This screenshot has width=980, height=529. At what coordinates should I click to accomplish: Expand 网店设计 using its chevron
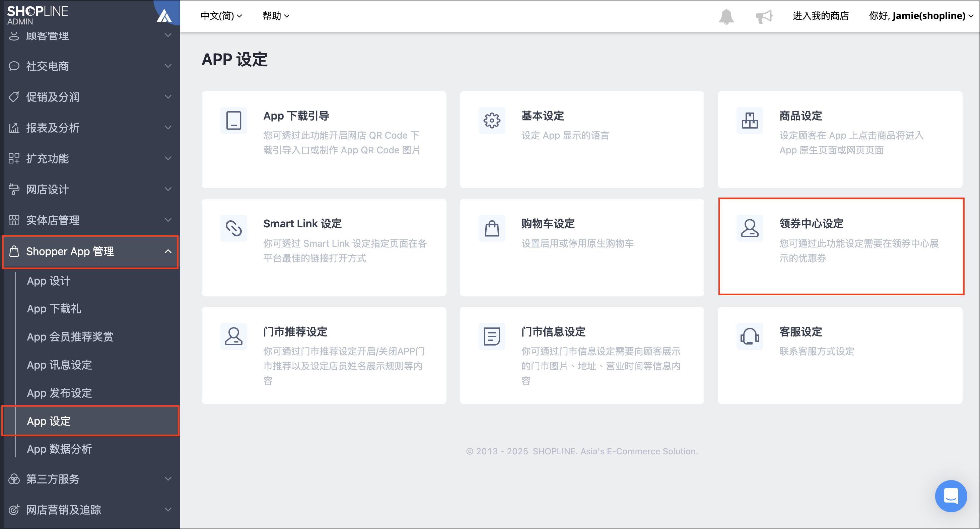click(168, 190)
